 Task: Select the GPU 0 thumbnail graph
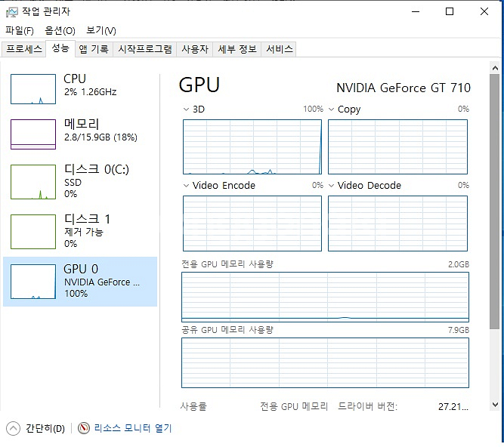[x=33, y=282]
